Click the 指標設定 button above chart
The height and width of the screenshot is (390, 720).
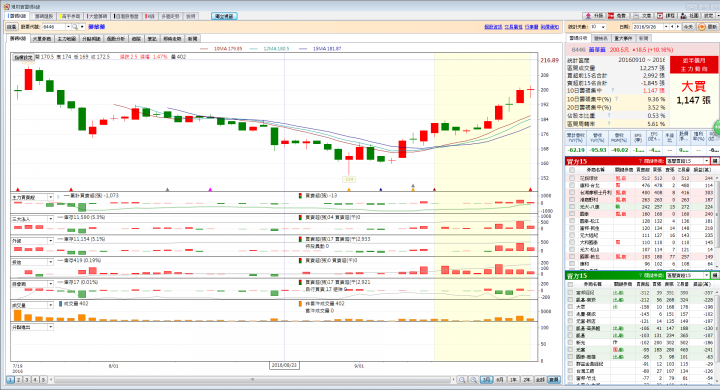22,57
